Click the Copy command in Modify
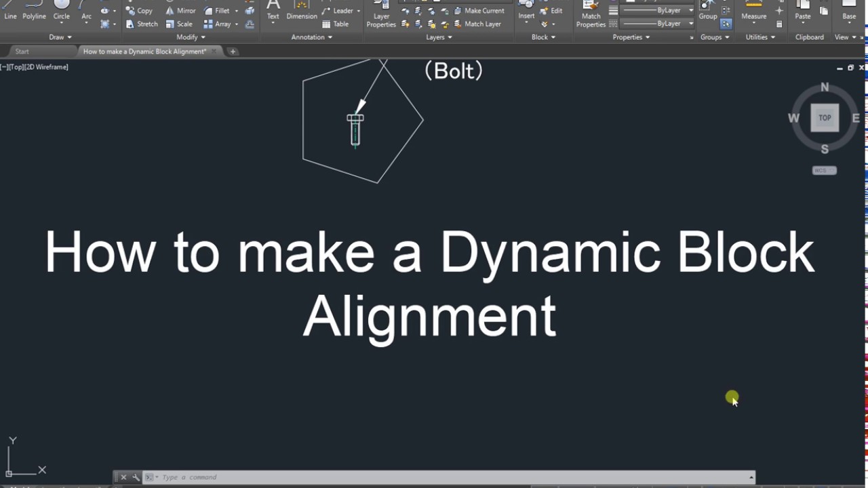This screenshot has height=488, width=868. point(139,11)
